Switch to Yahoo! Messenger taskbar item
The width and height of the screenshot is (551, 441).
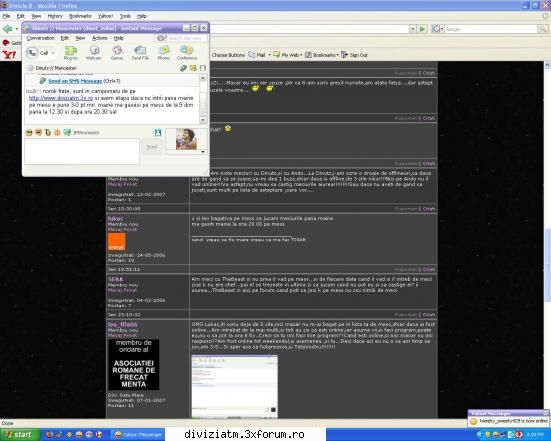click(x=138, y=435)
